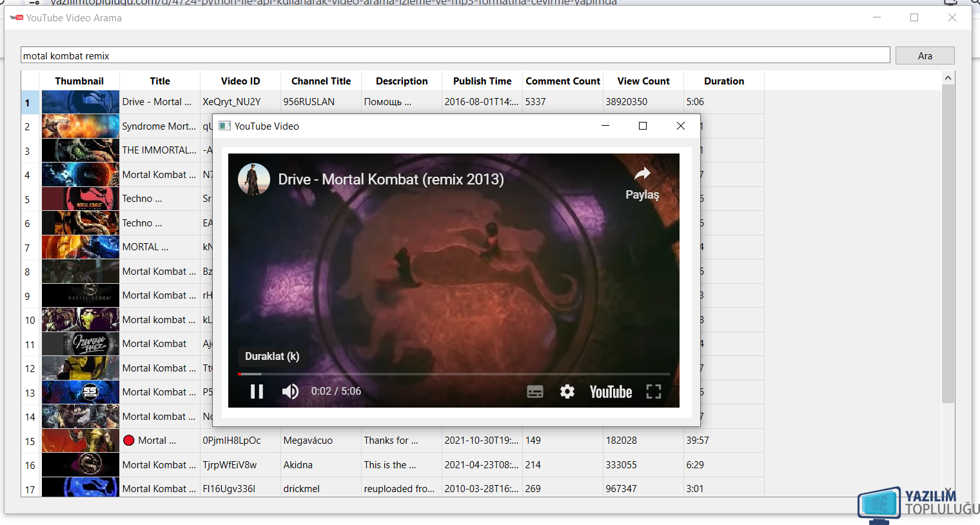
Task: Click the Megavácuo channel cell
Action: (321, 441)
